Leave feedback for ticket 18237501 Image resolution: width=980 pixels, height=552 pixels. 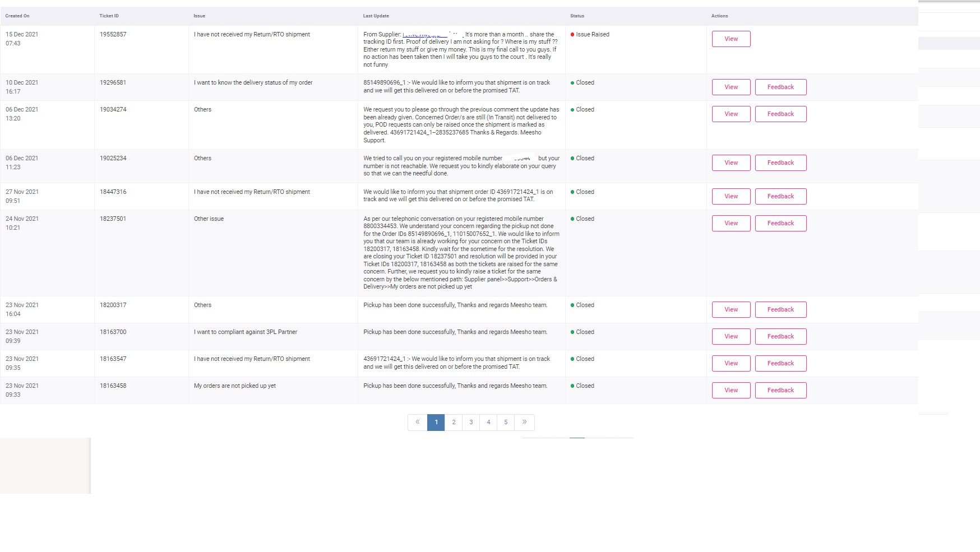coord(780,223)
